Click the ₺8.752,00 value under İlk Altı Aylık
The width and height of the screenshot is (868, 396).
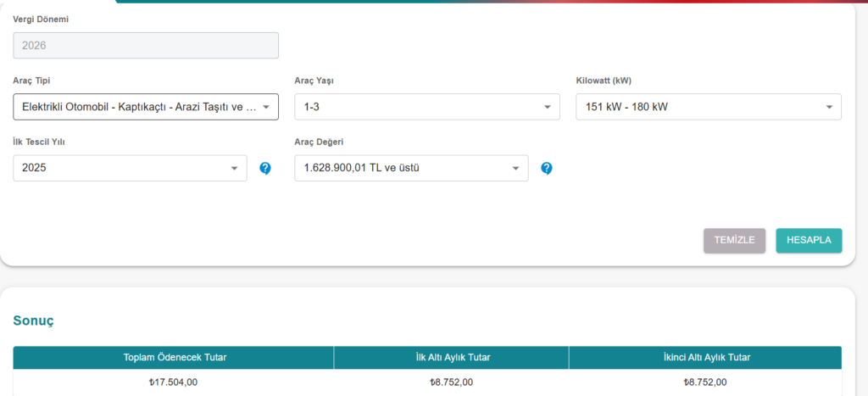[451, 382]
